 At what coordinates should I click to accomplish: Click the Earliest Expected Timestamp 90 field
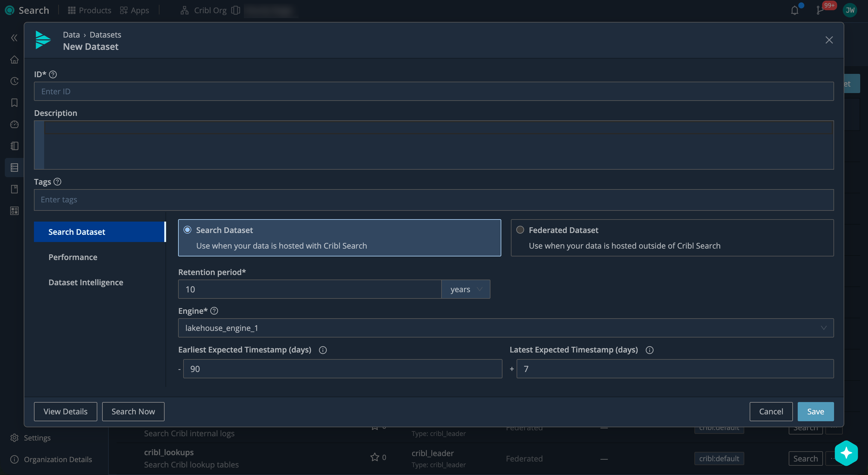[x=342, y=369]
